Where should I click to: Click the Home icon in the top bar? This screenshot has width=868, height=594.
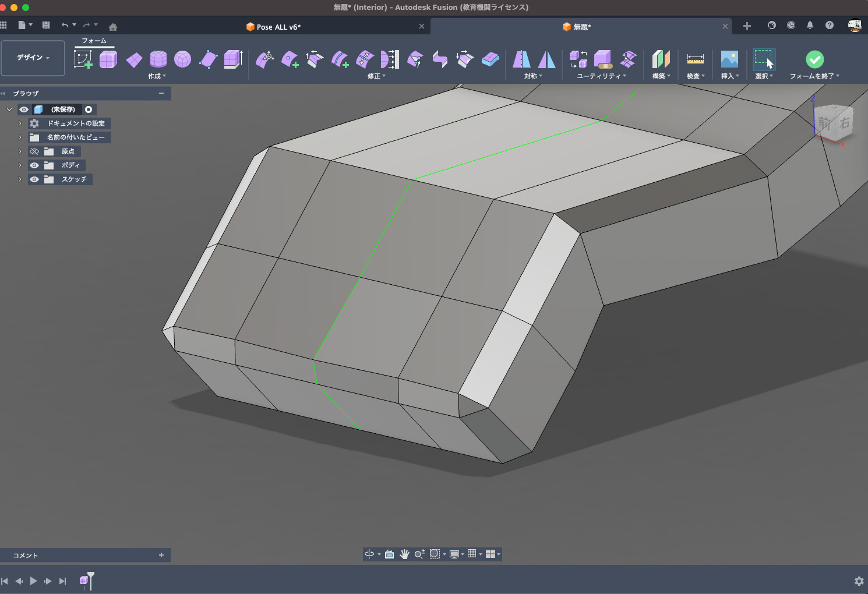coord(113,27)
